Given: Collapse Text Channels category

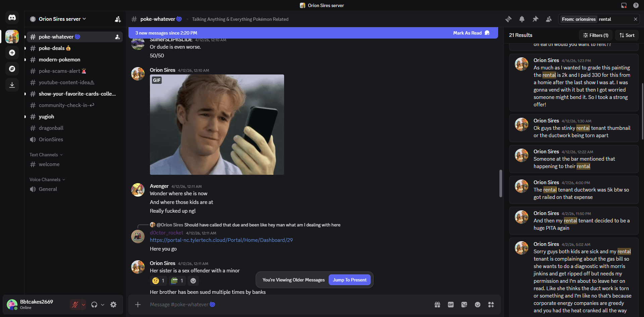Looking at the screenshot, I should pyautogui.click(x=46, y=155).
